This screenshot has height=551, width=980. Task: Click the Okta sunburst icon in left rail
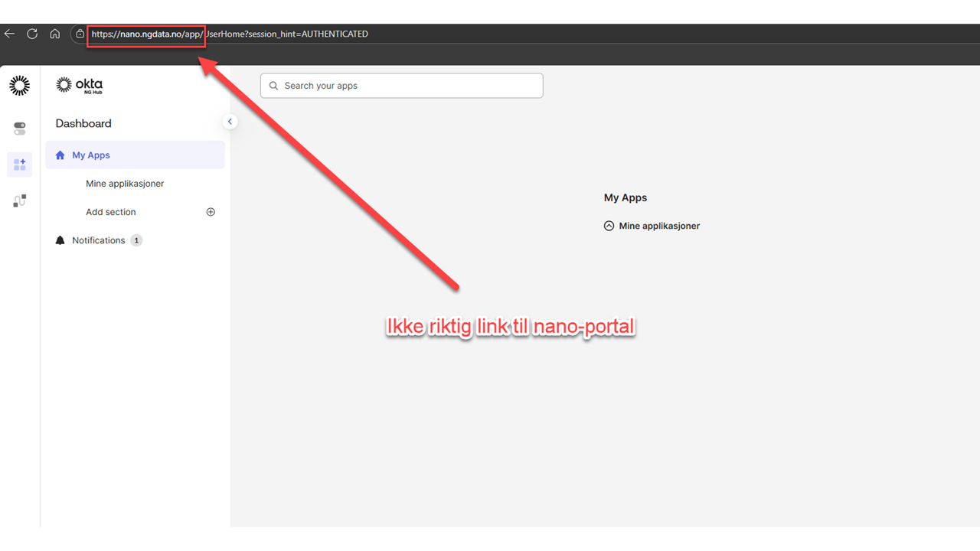20,86
